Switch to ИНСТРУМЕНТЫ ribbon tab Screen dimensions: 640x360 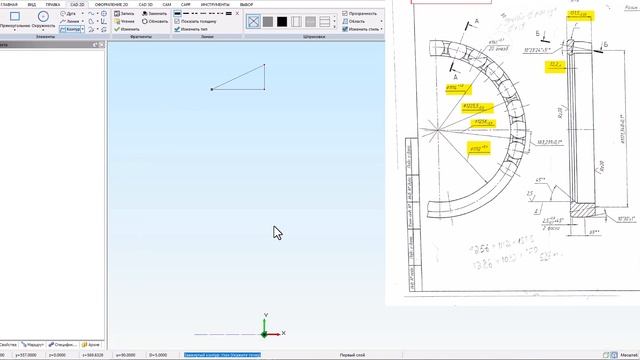click(x=215, y=4)
